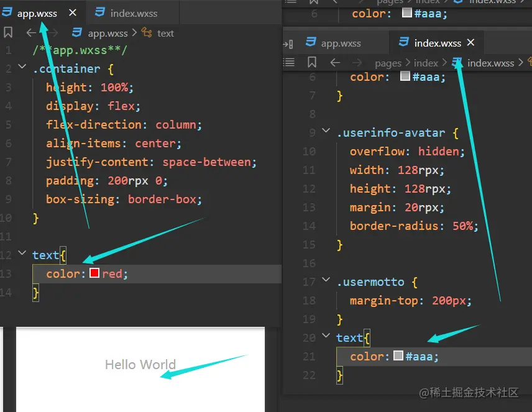Close the app.wxss tab in left editor
Image resolution: width=532 pixels, height=412 pixels.
pos(73,12)
